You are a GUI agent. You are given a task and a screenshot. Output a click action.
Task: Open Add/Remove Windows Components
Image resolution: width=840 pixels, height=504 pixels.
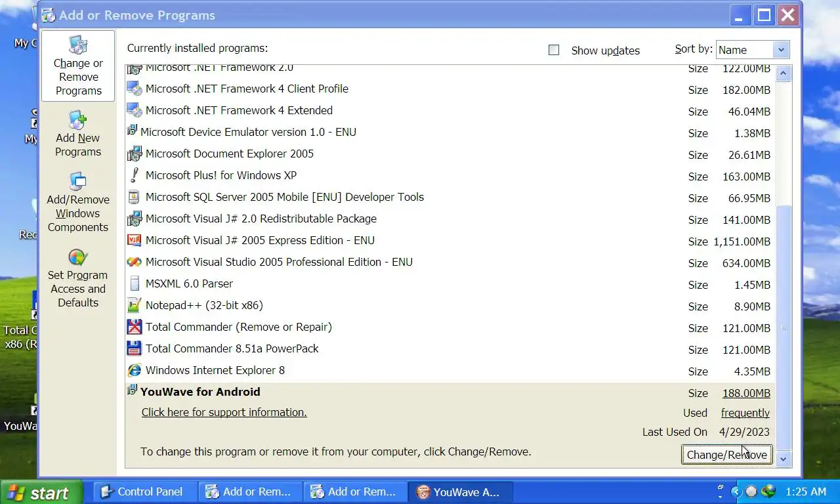(x=78, y=202)
